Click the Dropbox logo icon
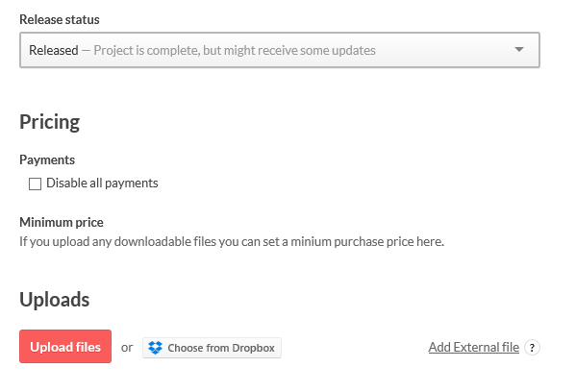576x392 pixels. 155,348
